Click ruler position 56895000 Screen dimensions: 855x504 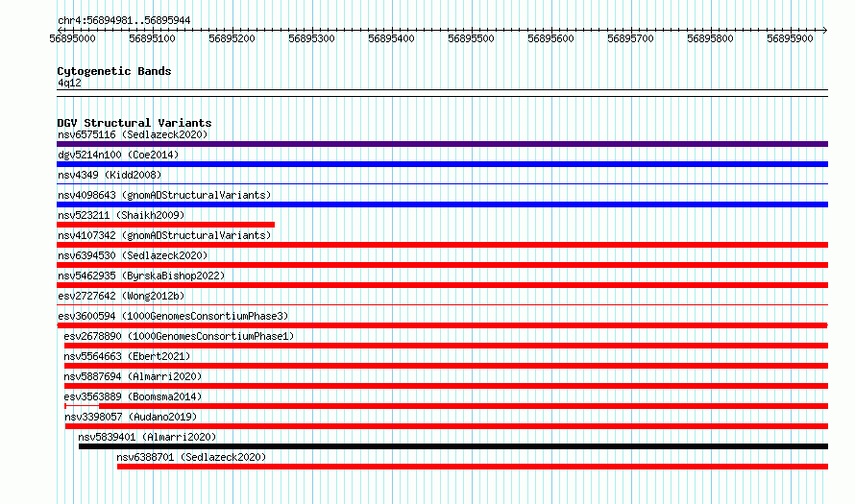click(72, 38)
